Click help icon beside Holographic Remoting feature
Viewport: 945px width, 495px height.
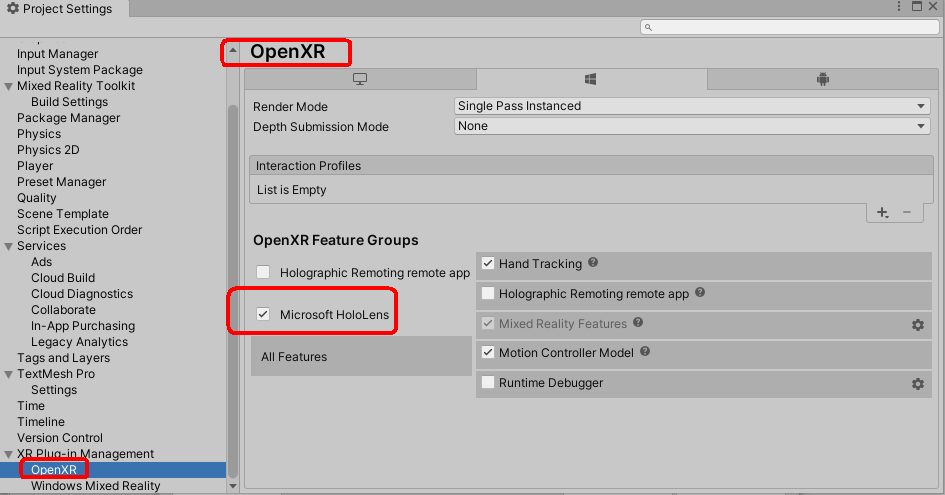pyautogui.click(x=700, y=292)
